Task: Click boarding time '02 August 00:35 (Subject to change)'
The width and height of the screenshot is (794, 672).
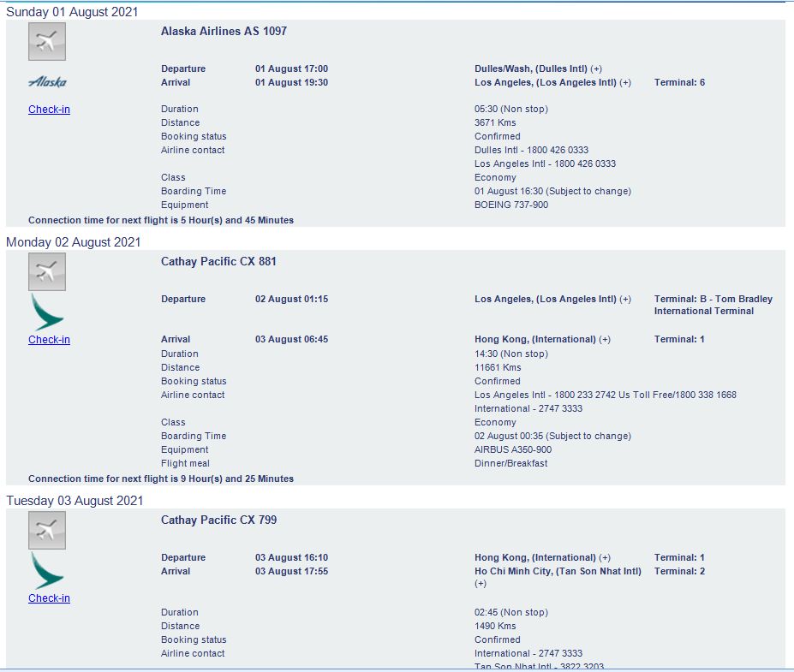Action: click(553, 437)
